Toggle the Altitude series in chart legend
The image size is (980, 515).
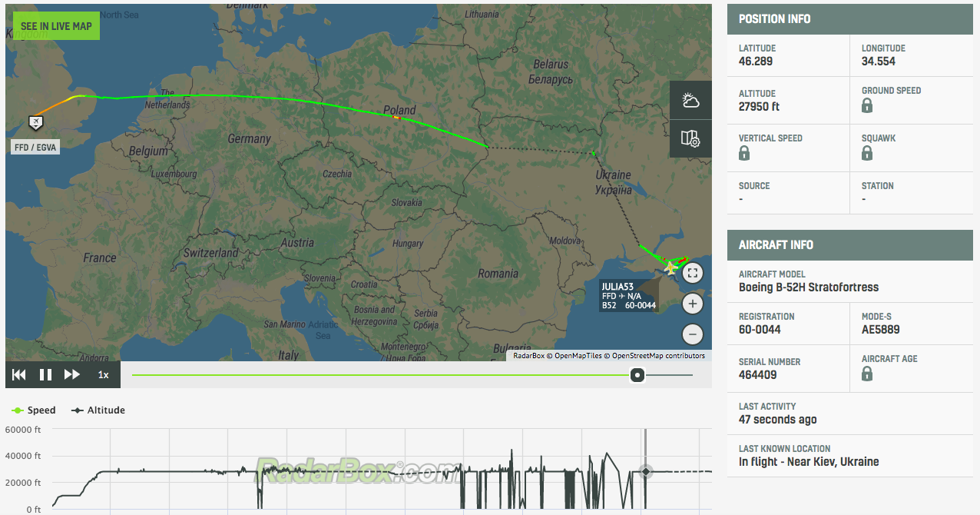coord(98,410)
